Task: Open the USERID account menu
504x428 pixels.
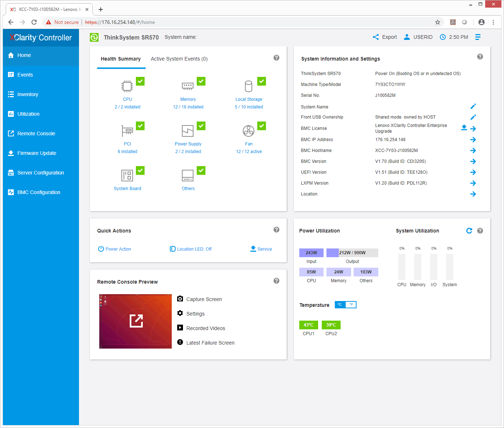Action: [x=418, y=37]
